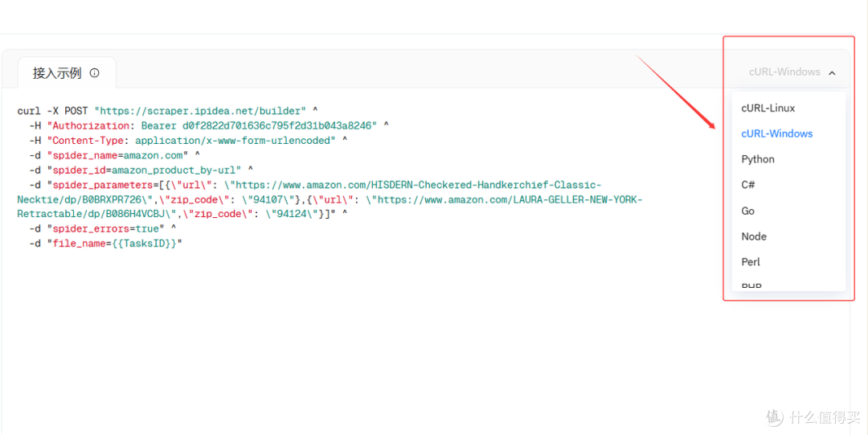Click the chevron arrow next to cURL-Windows
Screen dimensions: 868x435
tap(832, 72)
